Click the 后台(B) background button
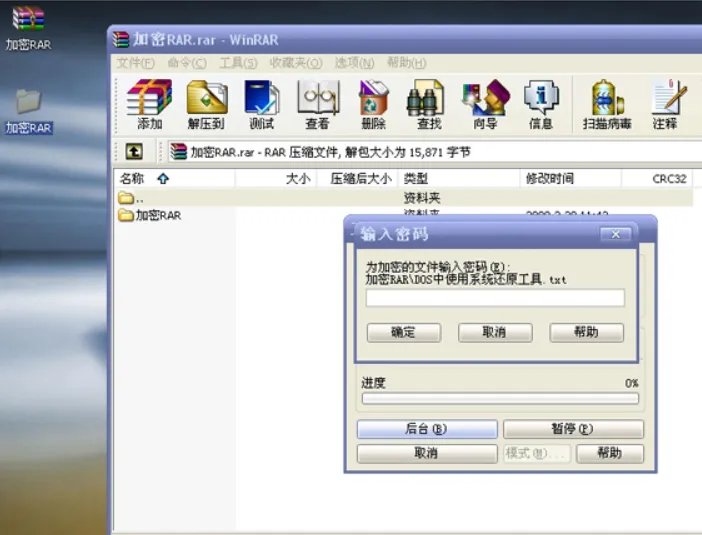Viewport: 702px width, 535px height. coord(427,429)
